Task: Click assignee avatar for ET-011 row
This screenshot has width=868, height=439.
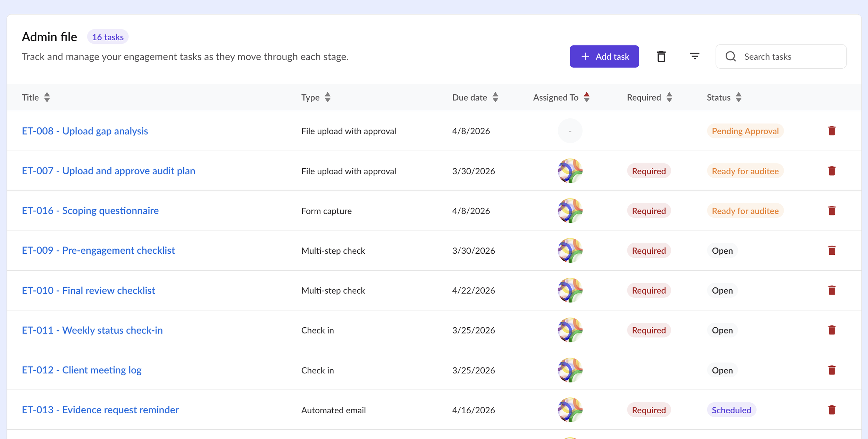Action: click(x=570, y=330)
